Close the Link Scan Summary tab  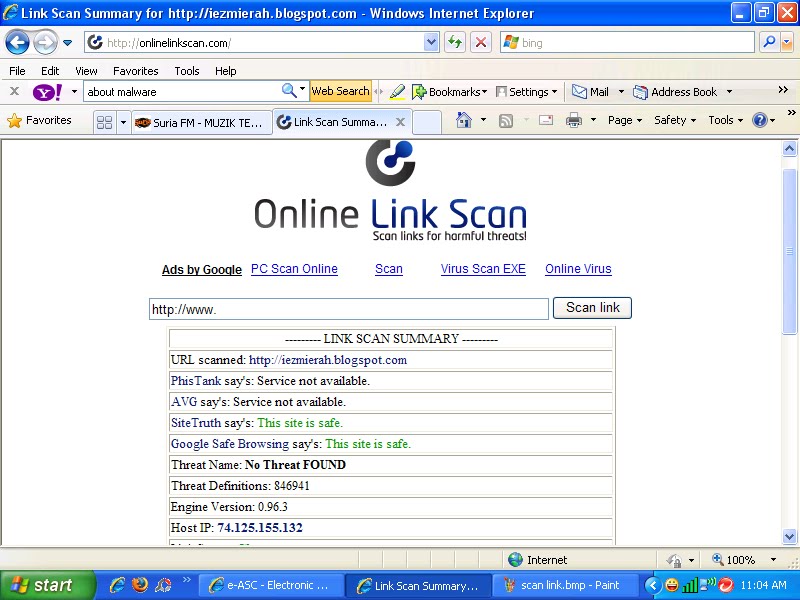401,122
